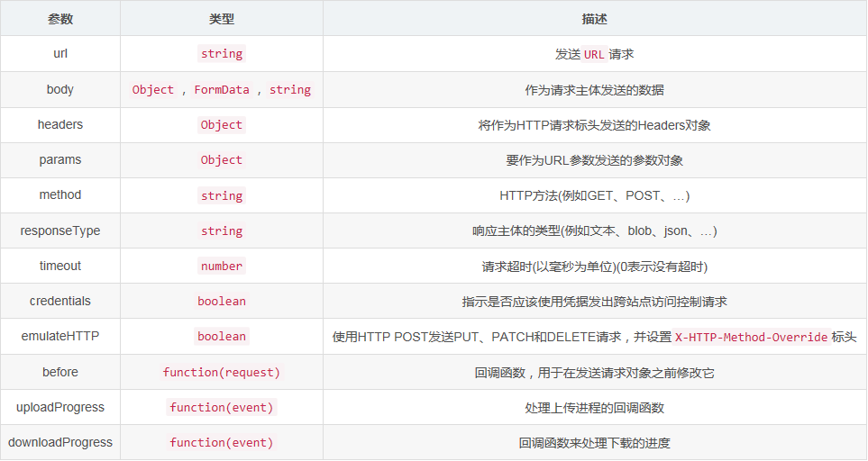Click the 描述 column header
This screenshot has height=461, width=868.
tap(594, 18)
